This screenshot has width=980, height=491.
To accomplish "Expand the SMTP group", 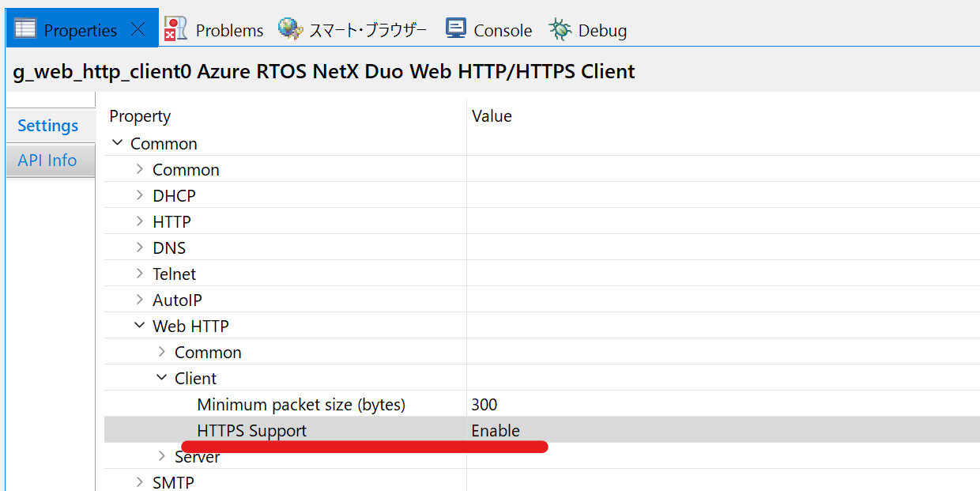I will click(x=140, y=482).
